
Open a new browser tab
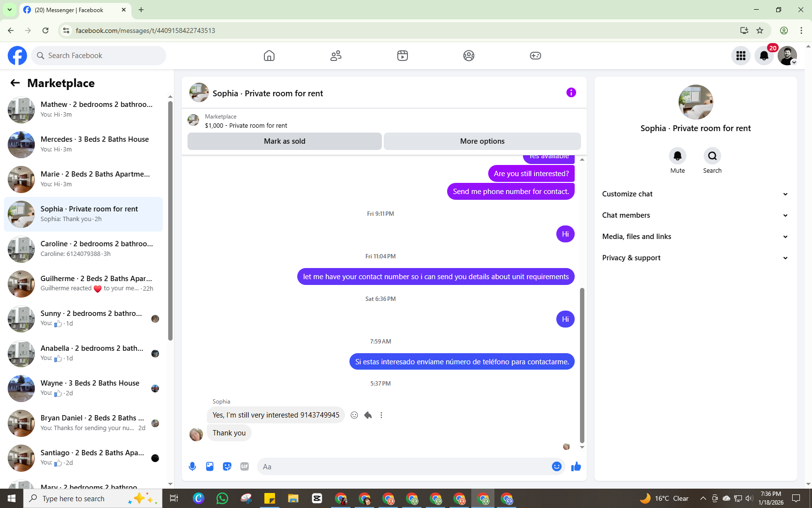click(x=141, y=10)
